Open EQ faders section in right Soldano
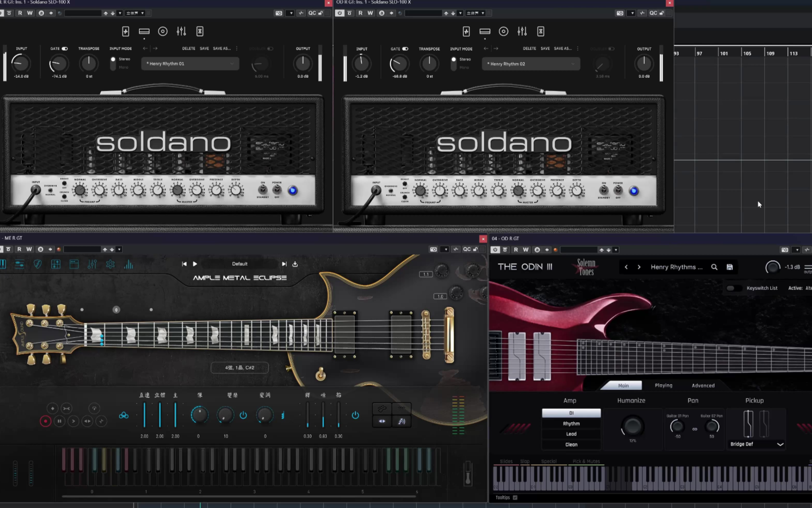The width and height of the screenshot is (812, 508). click(522, 31)
